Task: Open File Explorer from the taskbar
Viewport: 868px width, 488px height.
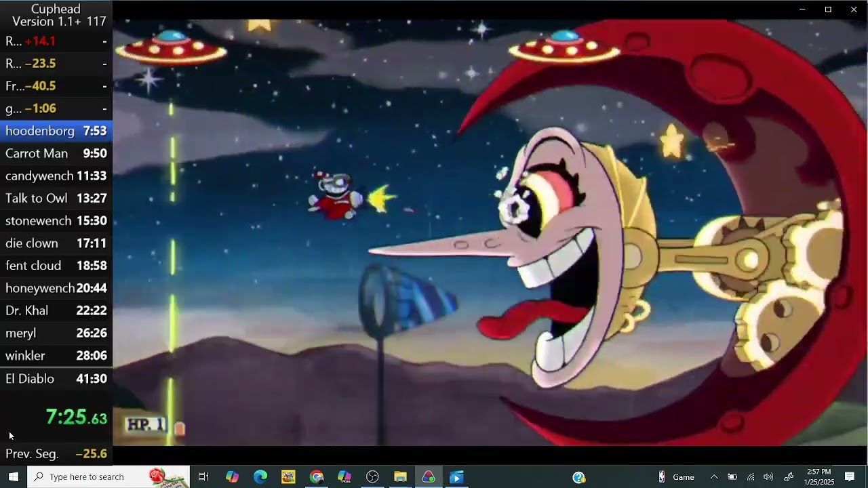Action: (x=400, y=476)
